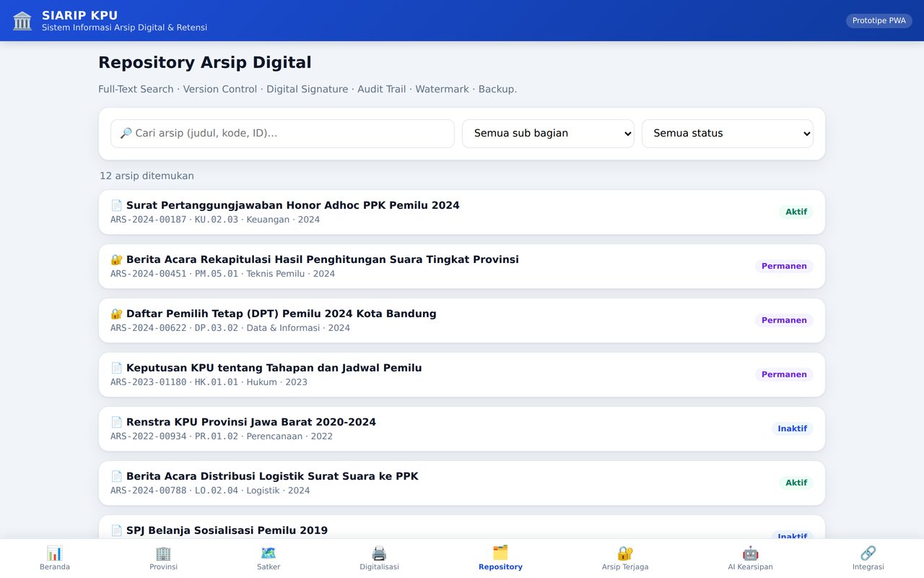This screenshot has height=578, width=924.
Task: Click 'ARS-2024-00788 · LO.02.04 · Logistik' metadata
Action: point(210,491)
